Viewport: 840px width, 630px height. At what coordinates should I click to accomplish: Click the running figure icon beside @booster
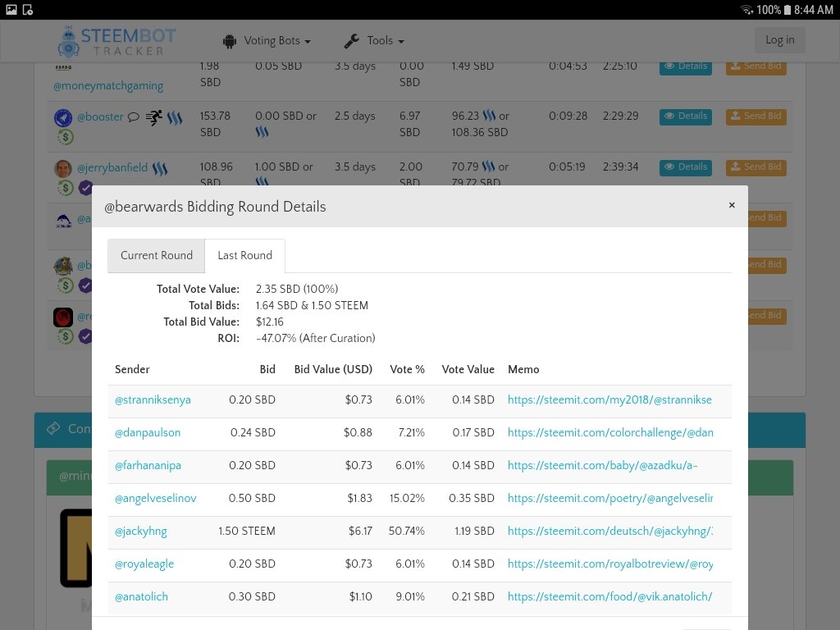click(153, 117)
